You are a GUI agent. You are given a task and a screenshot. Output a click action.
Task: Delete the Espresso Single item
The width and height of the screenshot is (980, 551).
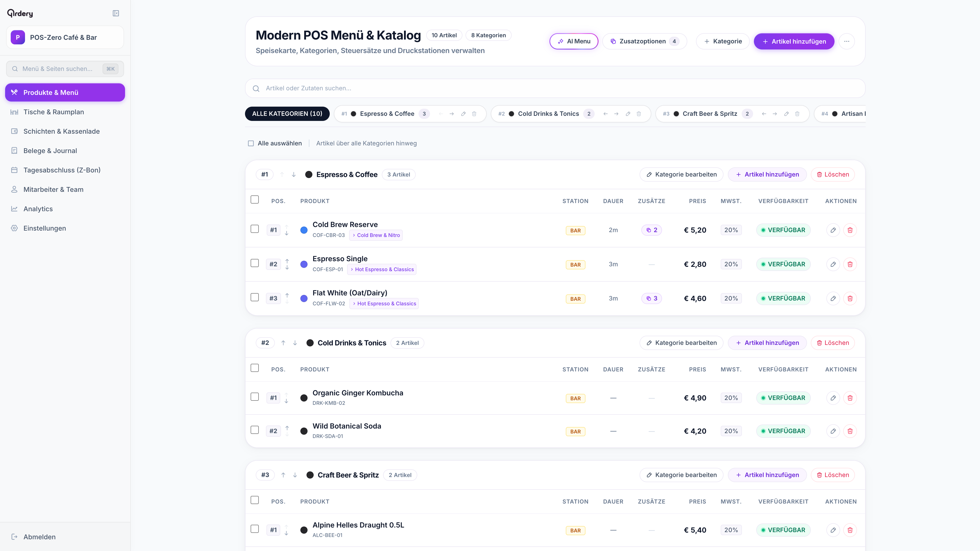tap(850, 264)
